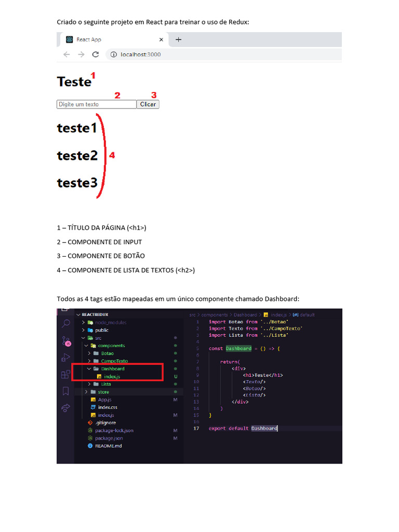Click the teste3 list item
This screenshot has width=399, height=532.
77,183
